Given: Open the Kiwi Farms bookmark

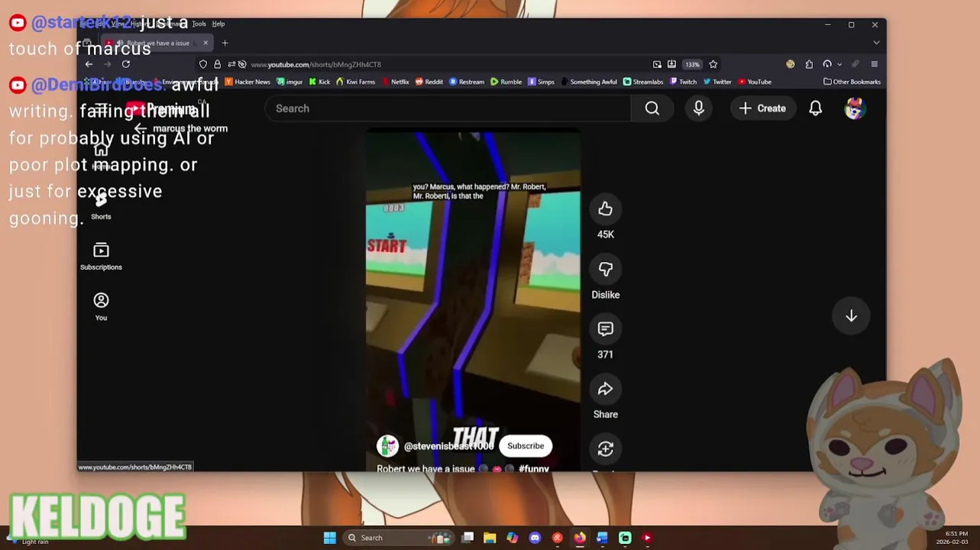Looking at the screenshot, I should tap(355, 82).
